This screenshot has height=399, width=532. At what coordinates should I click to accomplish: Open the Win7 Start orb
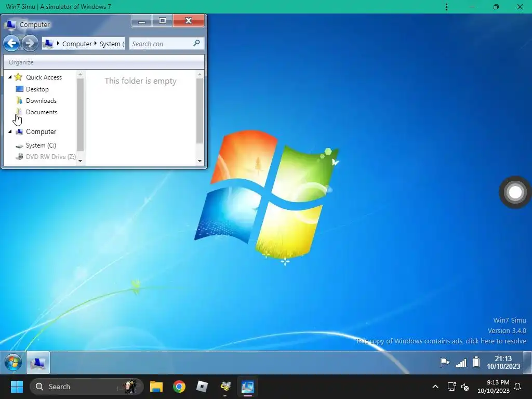tap(13, 362)
